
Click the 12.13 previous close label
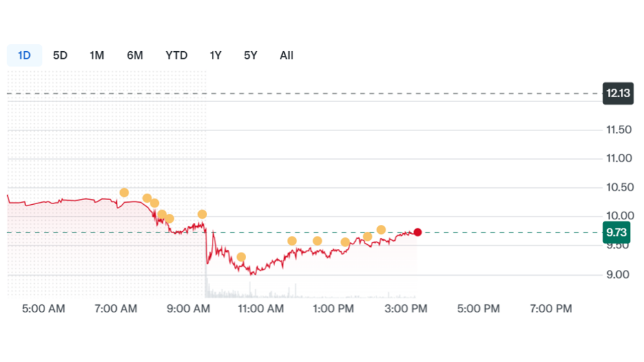pyautogui.click(x=618, y=94)
